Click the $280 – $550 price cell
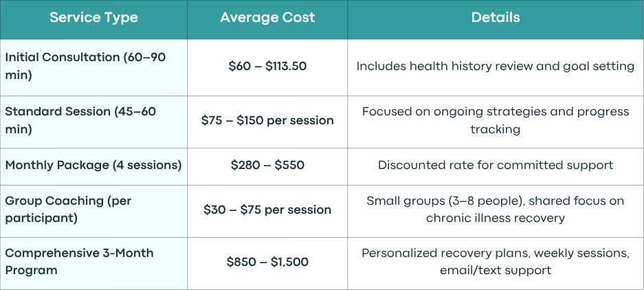The width and height of the screenshot is (644, 290). pyautogui.click(x=267, y=166)
